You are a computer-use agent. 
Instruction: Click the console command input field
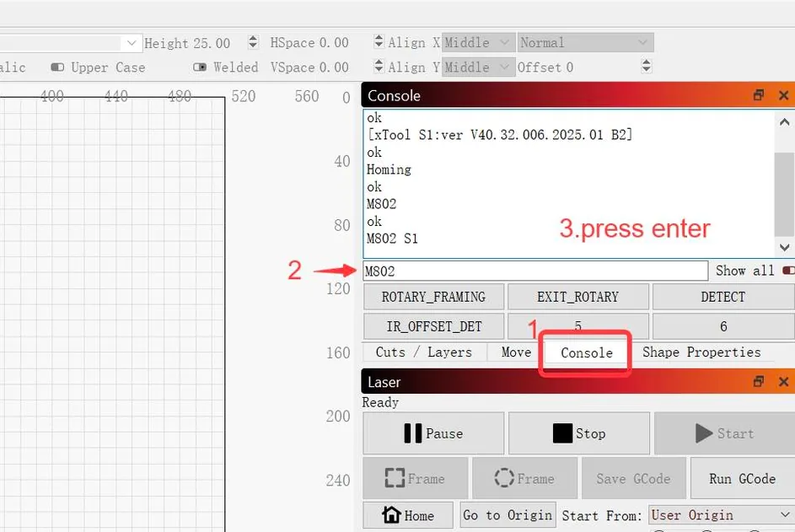coord(535,271)
